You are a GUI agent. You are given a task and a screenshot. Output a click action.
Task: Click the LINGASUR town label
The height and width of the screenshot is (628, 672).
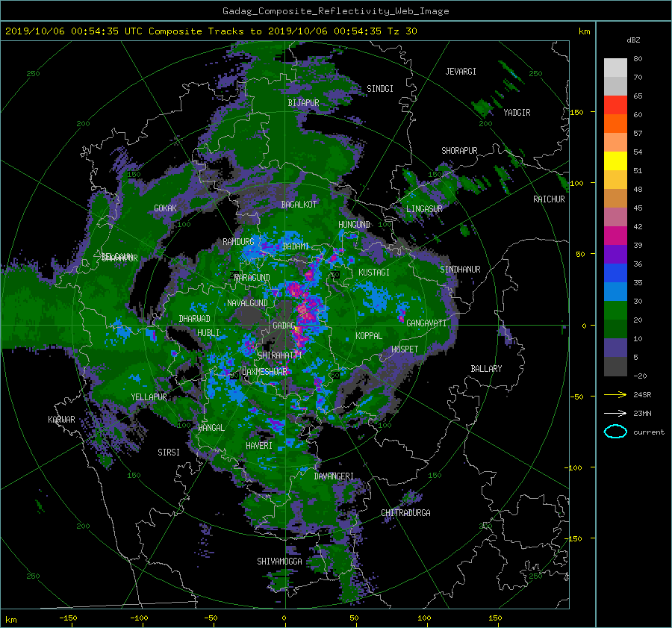click(424, 209)
